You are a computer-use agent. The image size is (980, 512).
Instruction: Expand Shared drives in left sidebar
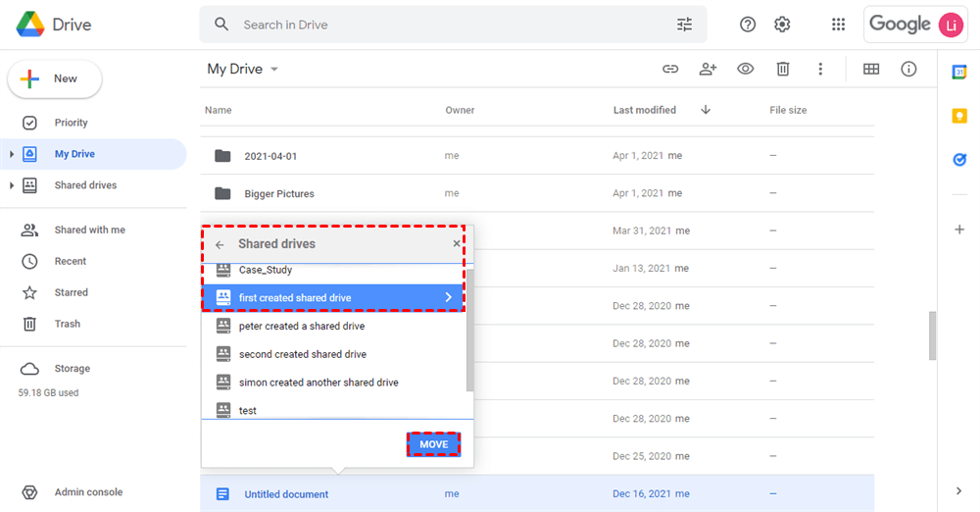click(x=11, y=185)
